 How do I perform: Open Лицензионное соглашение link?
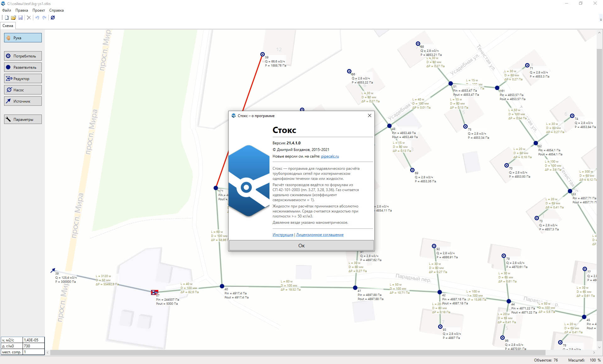tap(320, 235)
